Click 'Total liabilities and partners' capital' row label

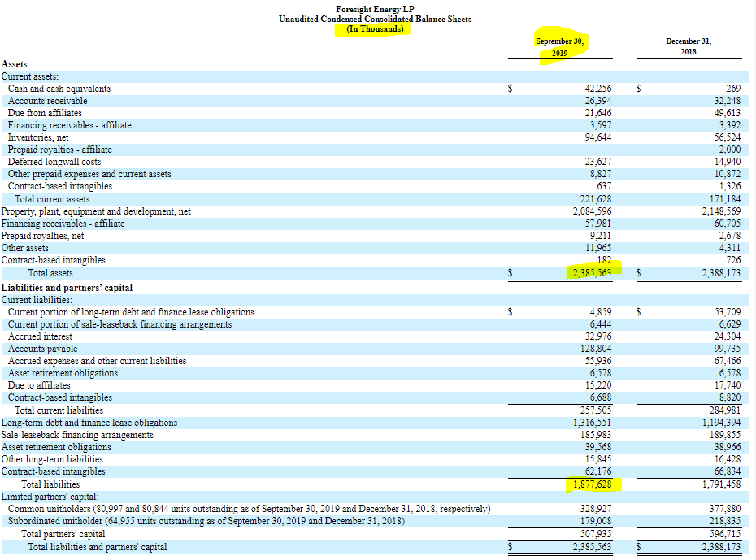[x=98, y=547]
